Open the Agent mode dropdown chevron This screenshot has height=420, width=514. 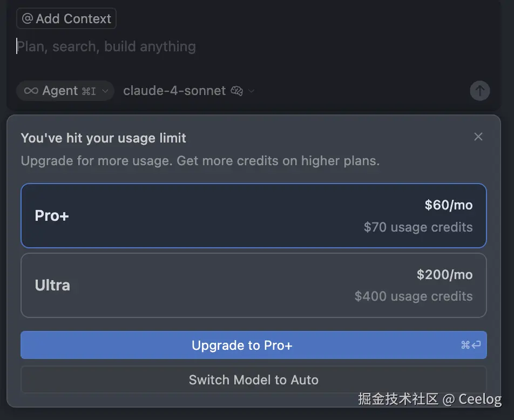pyautogui.click(x=105, y=91)
